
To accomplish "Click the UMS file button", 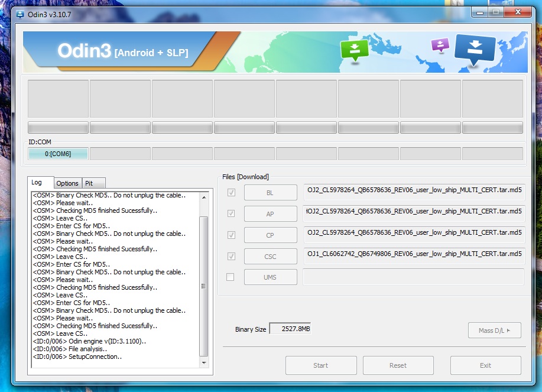I will (270, 277).
